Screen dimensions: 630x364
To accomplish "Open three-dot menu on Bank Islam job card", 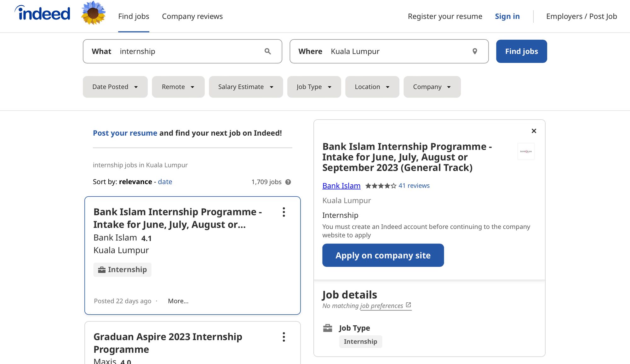I will [x=284, y=212].
